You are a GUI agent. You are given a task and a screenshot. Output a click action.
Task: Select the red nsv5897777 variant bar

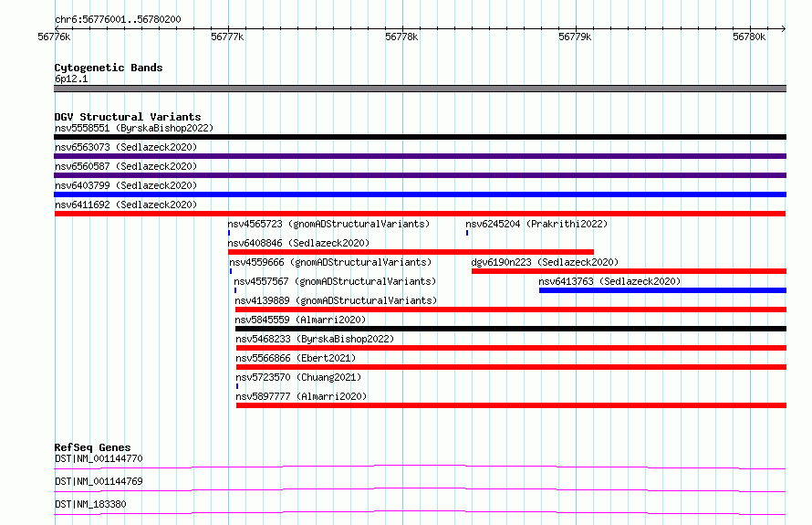tap(511, 405)
